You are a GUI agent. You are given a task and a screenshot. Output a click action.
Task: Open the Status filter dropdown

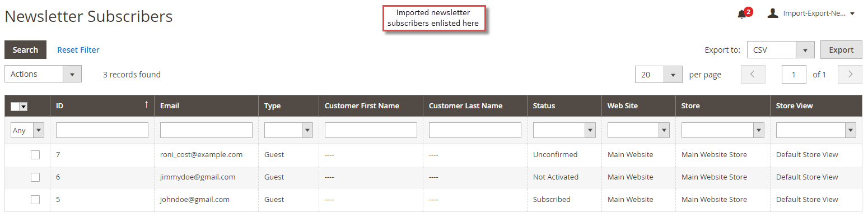564,130
